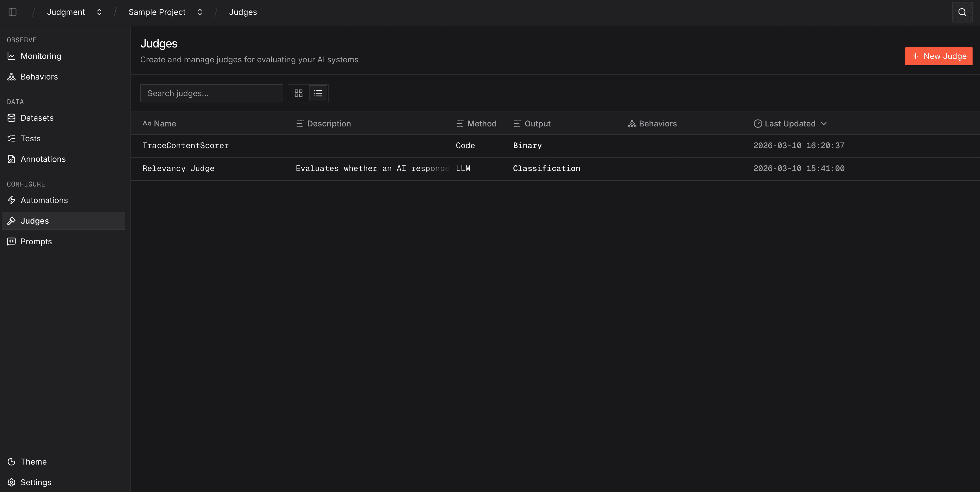Select the Annotations sidebar icon
This screenshot has width=980, height=492.
11,159
